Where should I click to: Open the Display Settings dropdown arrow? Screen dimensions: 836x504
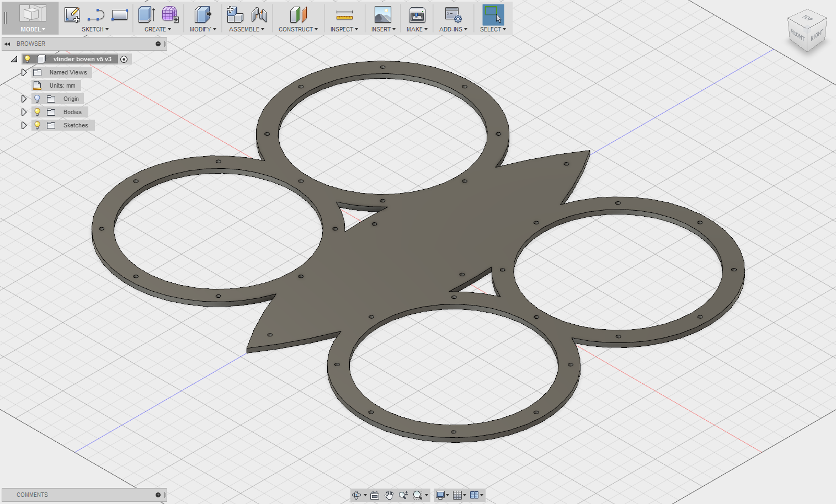click(x=448, y=495)
